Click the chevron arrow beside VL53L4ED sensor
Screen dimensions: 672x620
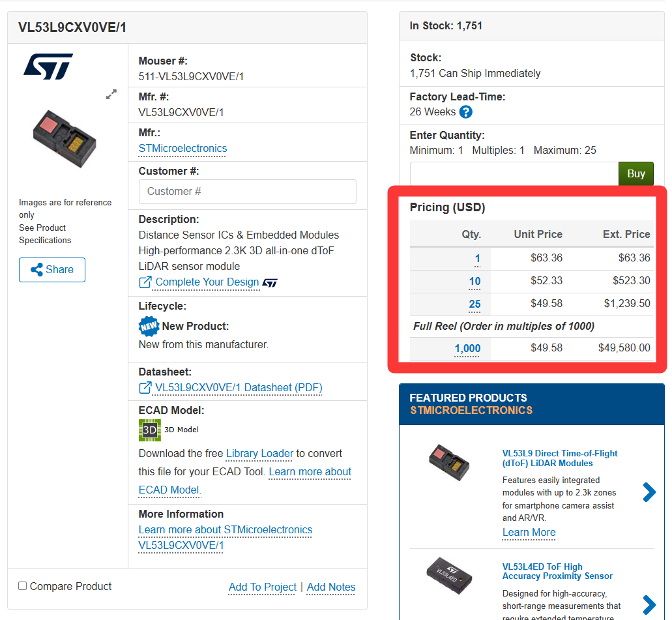(649, 604)
